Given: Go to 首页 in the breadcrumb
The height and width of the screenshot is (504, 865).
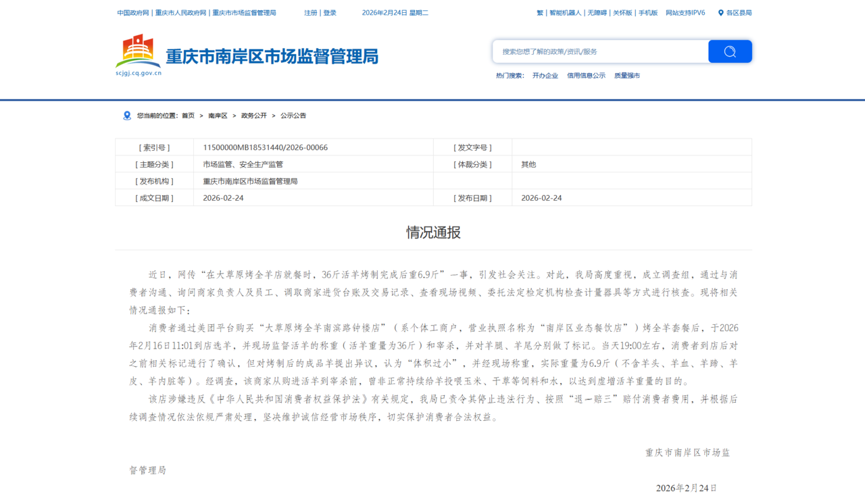Looking at the screenshot, I should (x=188, y=116).
